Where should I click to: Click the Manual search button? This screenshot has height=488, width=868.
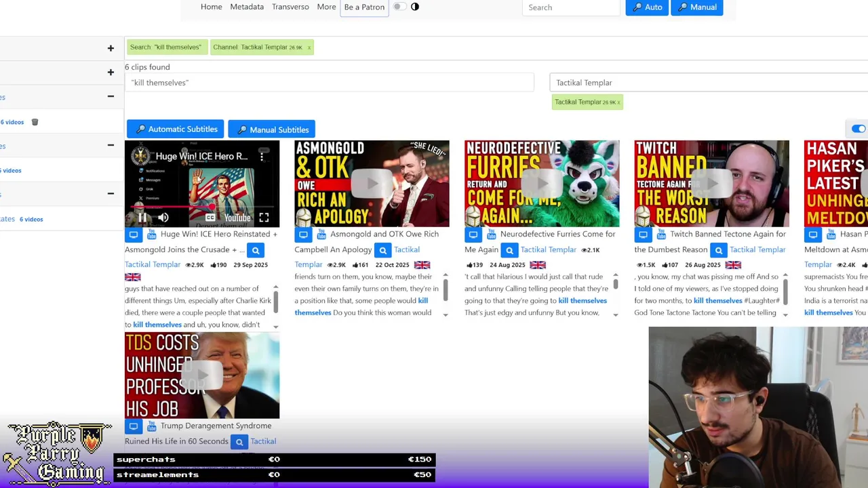(696, 7)
